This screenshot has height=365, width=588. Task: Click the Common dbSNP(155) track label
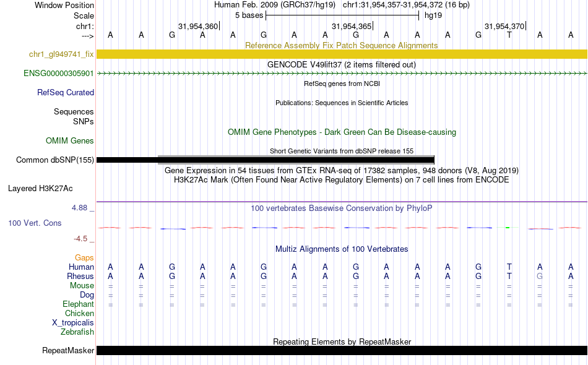tap(55, 160)
